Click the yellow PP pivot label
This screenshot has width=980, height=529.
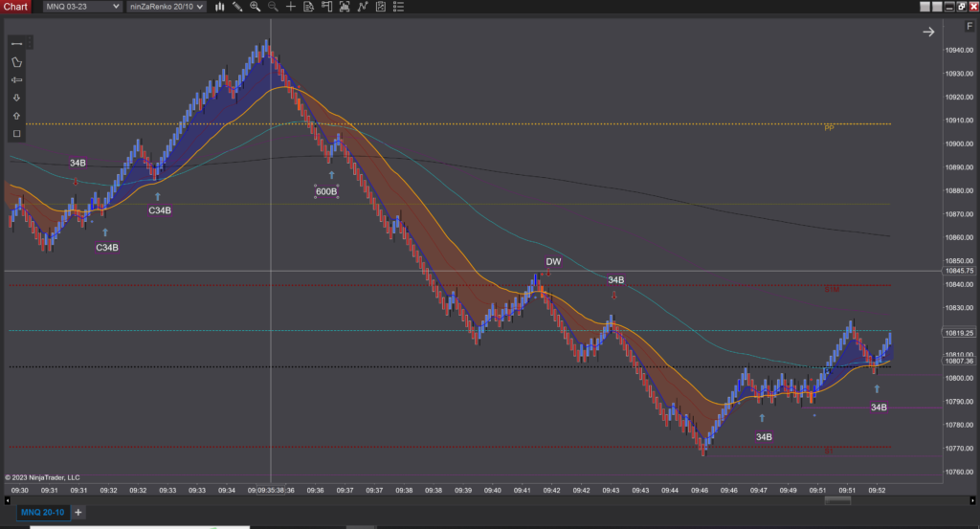click(x=829, y=127)
